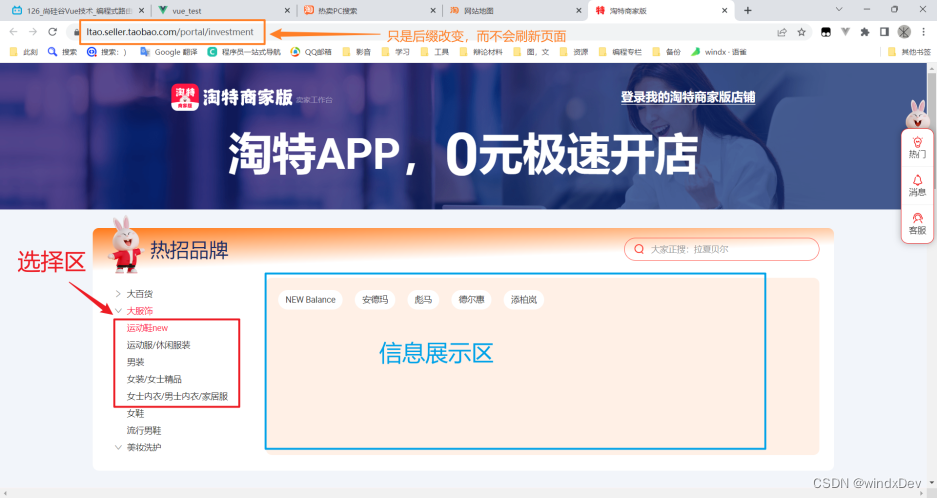The image size is (937, 498).
Task: Open the 编程专栏 bookmark folder
Action: [x=620, y=52]
